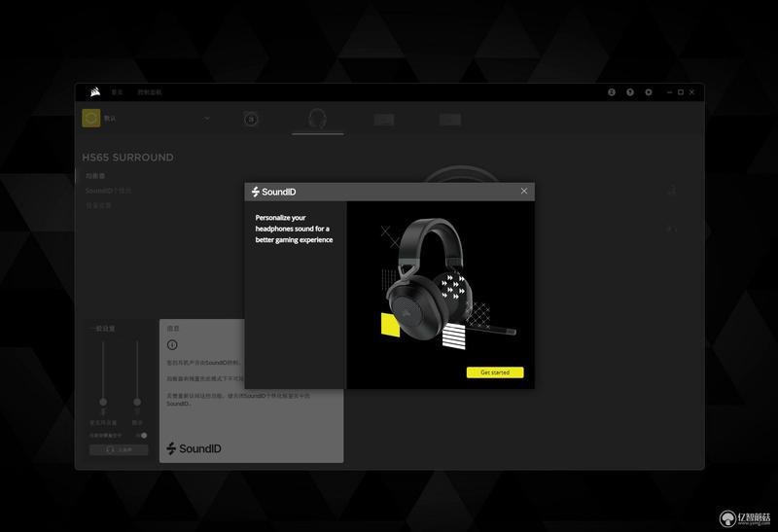Open the first top menu item beside the logo
778x532 pixels.
(x=117, y=92)
